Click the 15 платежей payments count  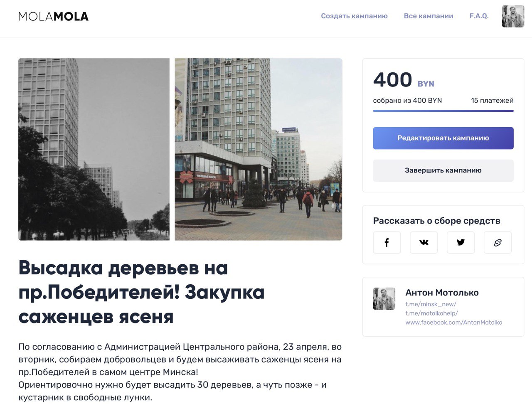pyautogui.click(x=492, y=101)
